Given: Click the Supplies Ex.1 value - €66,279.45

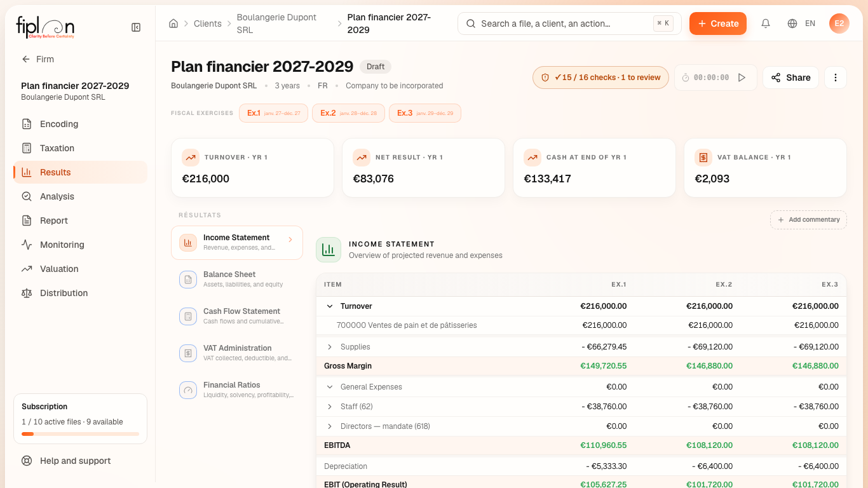Looking at the screenshot, I should point(604,347).
